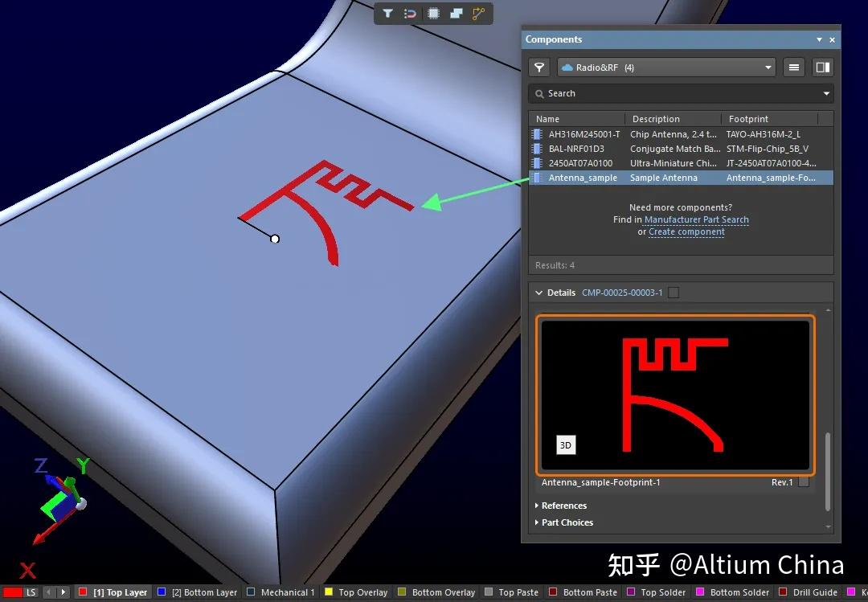Click the BAL-NRF01D3 row component icon
Image resolution: width=868 pixels, height=602 pixels.
coord(537,149)
